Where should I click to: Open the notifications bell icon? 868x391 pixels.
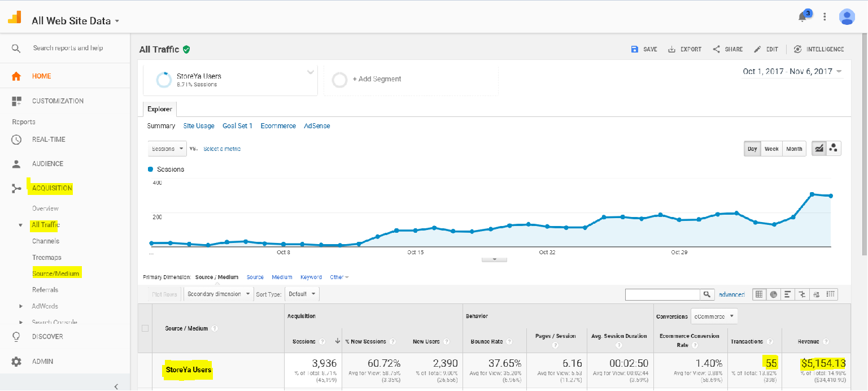[802, 17]
